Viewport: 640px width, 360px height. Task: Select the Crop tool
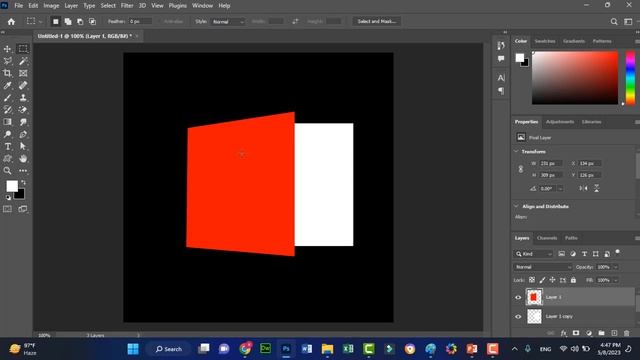coord(7,73)
